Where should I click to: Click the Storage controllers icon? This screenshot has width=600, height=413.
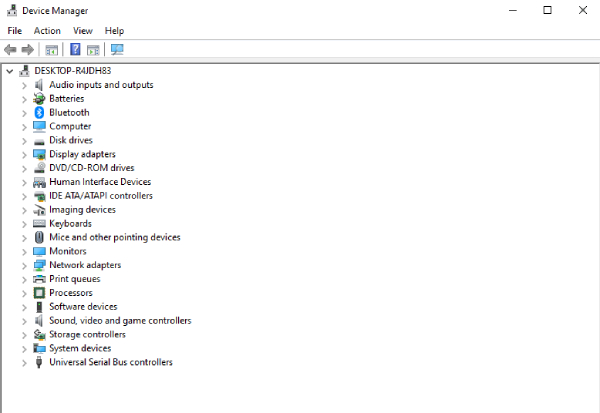[39, 335]
